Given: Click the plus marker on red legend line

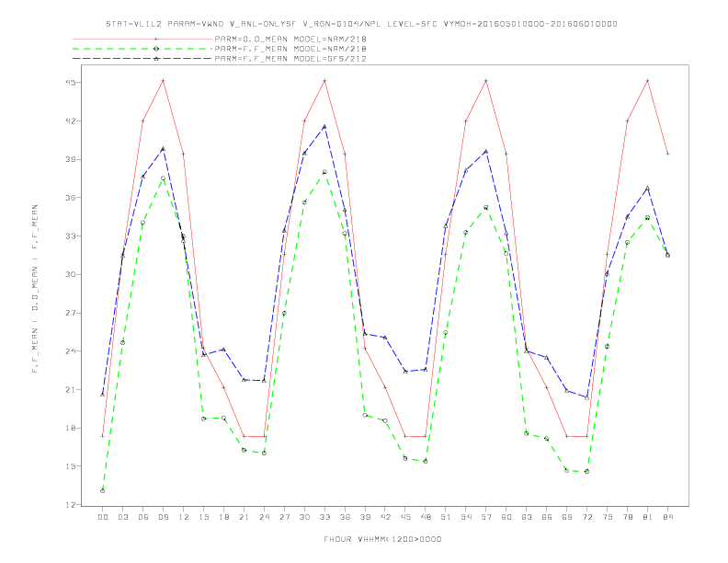Looking at the screenshot, I should pos(156,39).
